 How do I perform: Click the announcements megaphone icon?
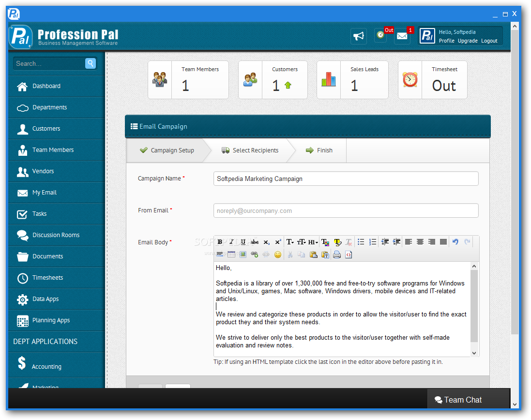(x=359, y=35)
